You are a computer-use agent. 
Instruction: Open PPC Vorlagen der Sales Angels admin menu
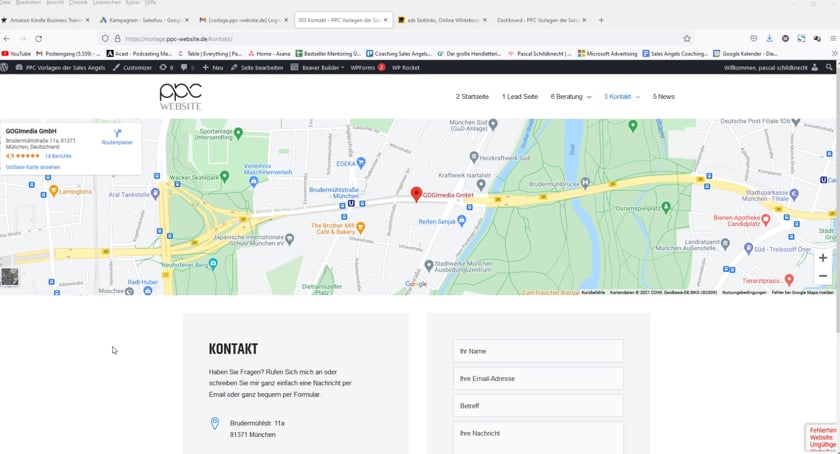(x=61, y=68)
